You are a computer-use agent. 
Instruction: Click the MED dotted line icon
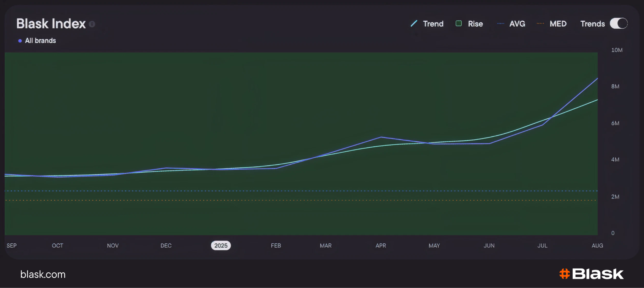tap(541, 24)
